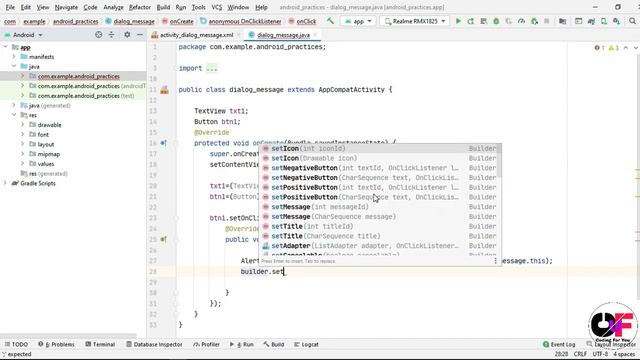Open the Build menu
The image size is (640, 360).
point(163,7)
